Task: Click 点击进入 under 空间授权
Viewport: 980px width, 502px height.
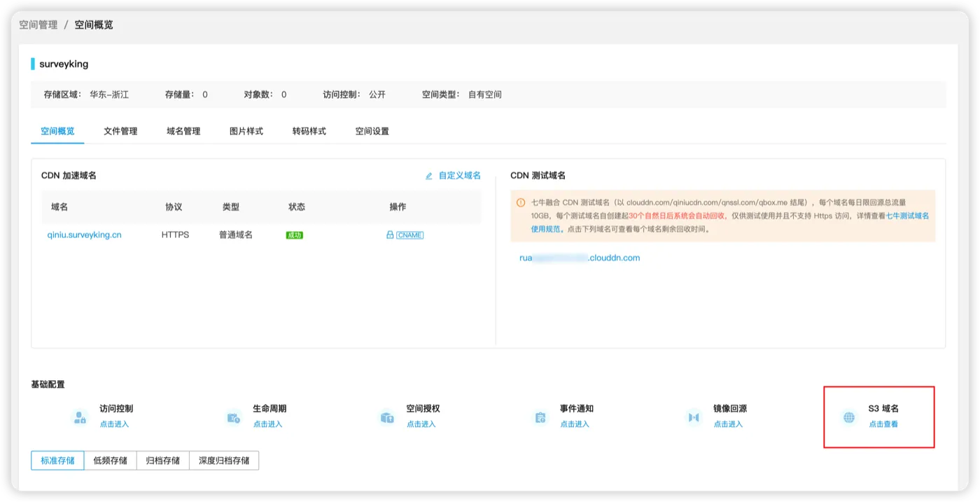Action: (421, 424)
